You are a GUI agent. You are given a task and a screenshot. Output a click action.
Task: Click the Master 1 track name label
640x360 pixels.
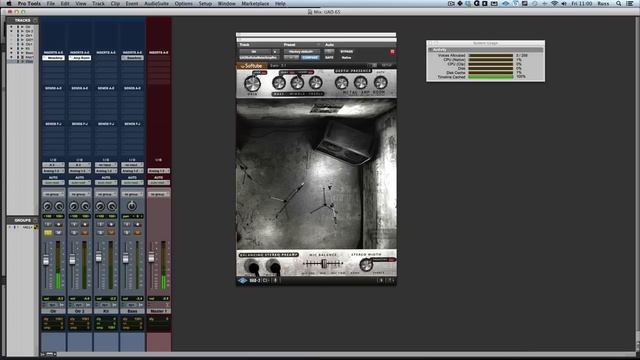[159, 311]
